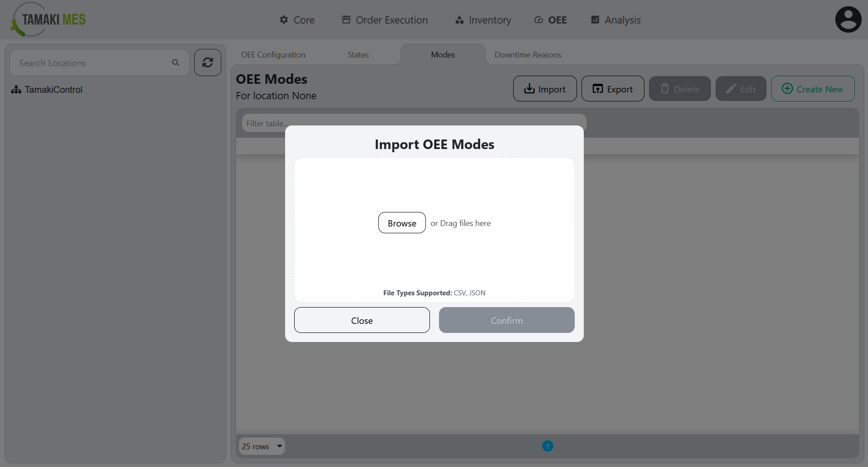
Task: Click the OEE gauge icon
Action: click(538, 20)
